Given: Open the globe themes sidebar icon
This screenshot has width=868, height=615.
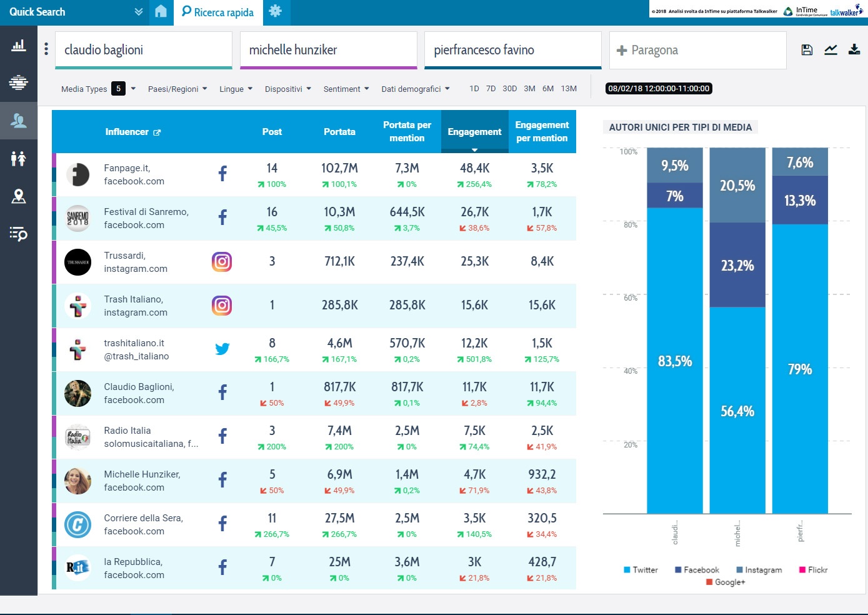Looking at the screenshot, I should pos(19,82).
